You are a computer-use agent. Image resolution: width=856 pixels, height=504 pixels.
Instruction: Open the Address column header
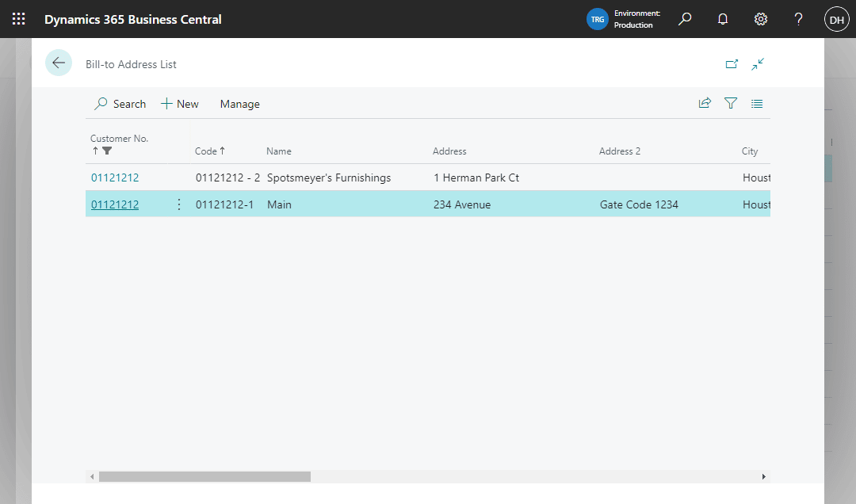pos(449,151)
